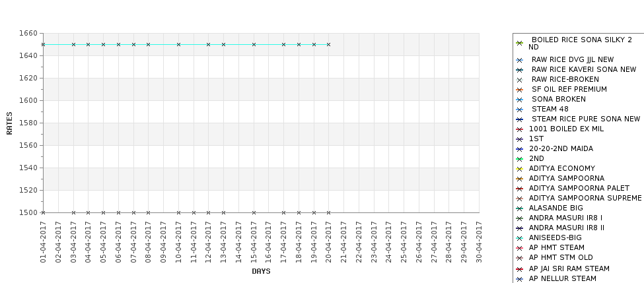
Task: Click the cyan ANISEEDS-BIG legend marker
Action: point(520,238)
